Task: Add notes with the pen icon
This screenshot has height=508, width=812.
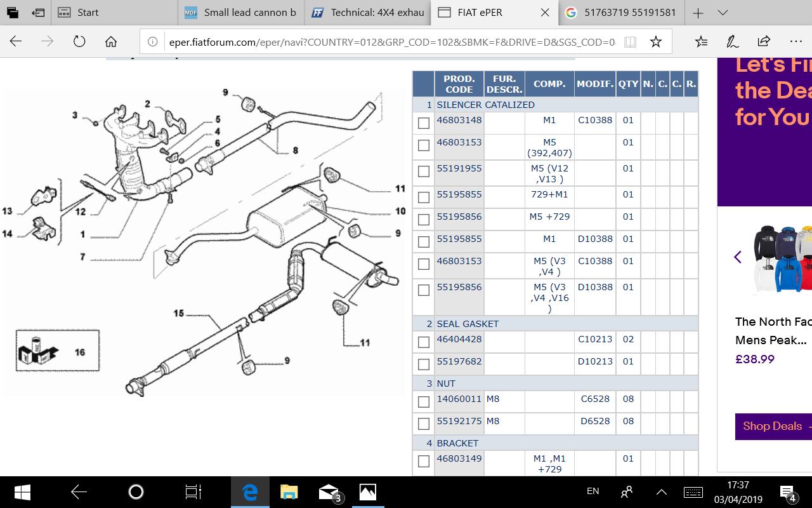Action: [733, 42]
